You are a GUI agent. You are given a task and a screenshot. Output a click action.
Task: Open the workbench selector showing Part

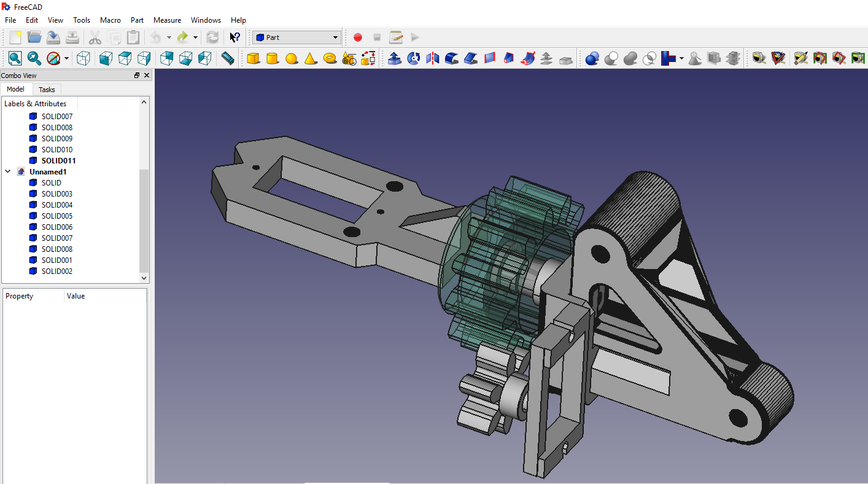[296, 37]
